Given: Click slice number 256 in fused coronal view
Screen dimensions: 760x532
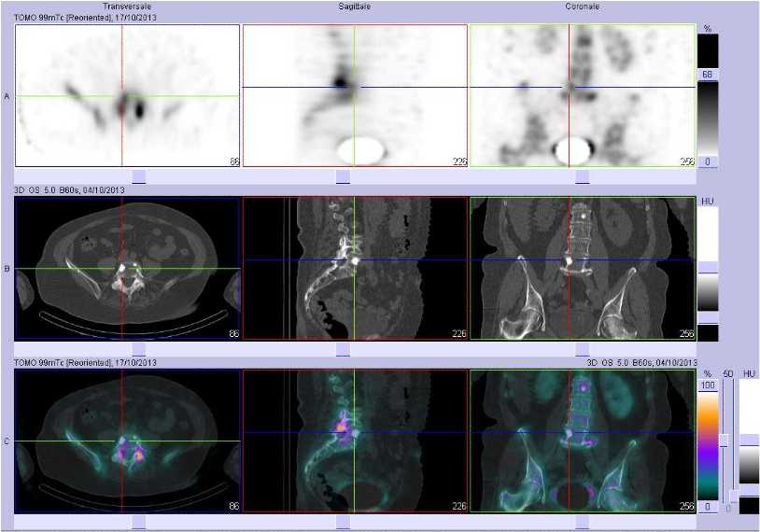Looking at the screenshot, I should [687, 506].
